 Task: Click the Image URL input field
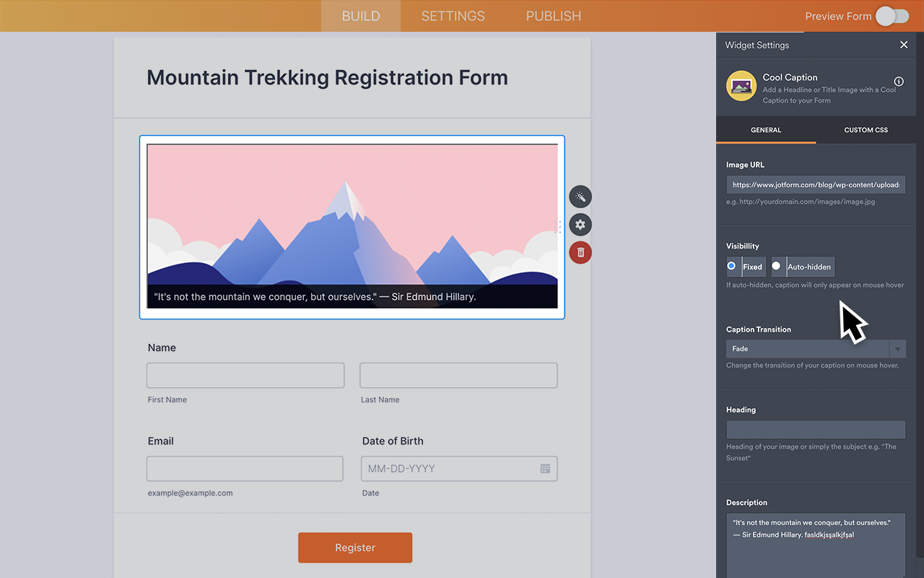[816, 184]
